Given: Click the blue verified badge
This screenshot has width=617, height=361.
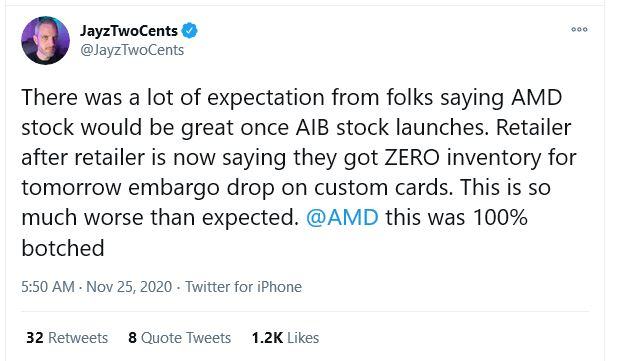Looking at the screenshot, I should (x=190, y=31).
